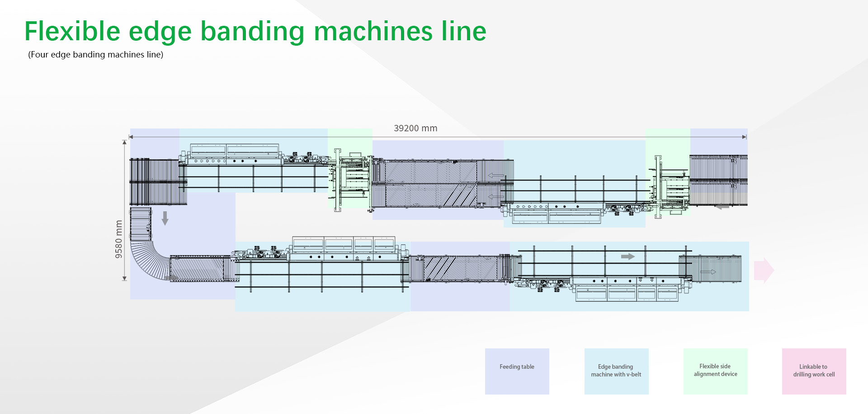
Task: Click the "Flexible edge banding machines line" title
Action: point(255,31)
